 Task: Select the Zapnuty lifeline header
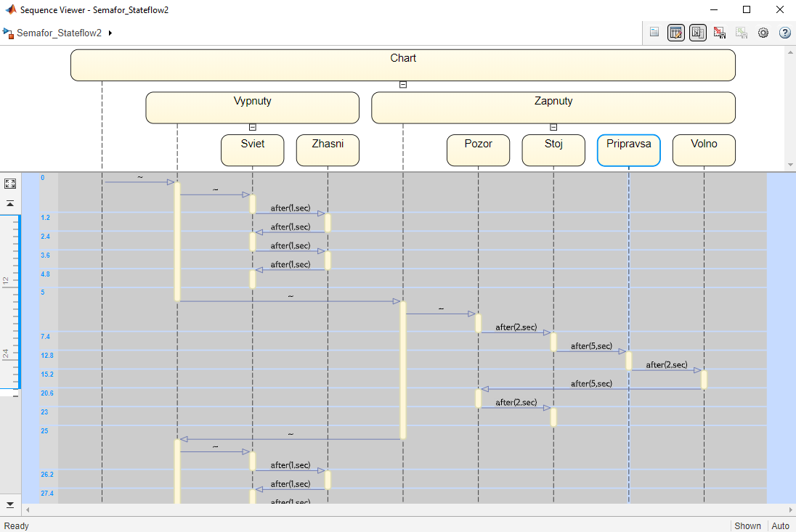(553, 107)
